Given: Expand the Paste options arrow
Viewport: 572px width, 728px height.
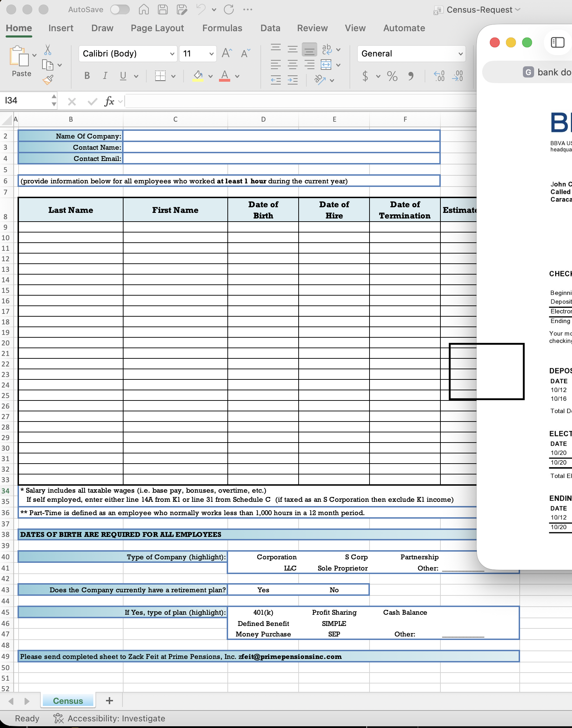Looking at the screenshot, I should click(34, 55).
